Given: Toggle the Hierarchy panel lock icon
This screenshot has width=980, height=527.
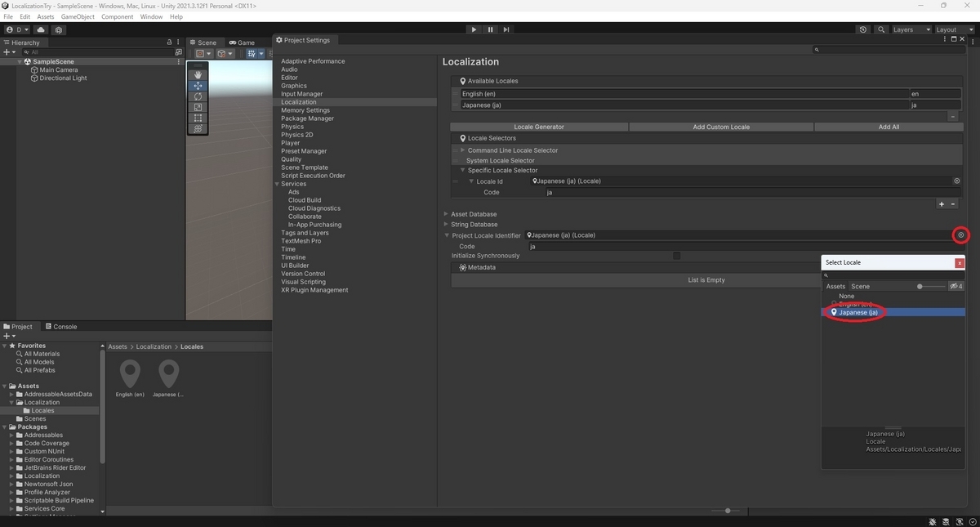Looking at the screenshot, I should [169, 42].
